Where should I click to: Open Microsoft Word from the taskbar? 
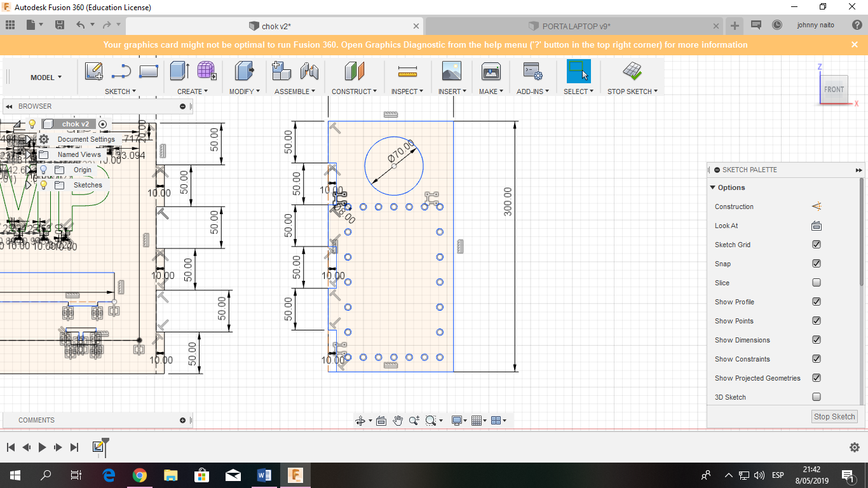coord(264,475)
